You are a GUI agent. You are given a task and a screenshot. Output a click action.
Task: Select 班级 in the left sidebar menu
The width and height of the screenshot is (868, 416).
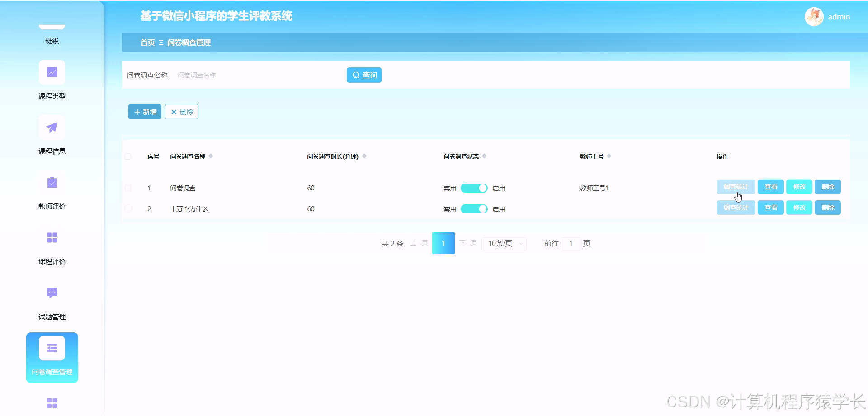pos(52,40)
